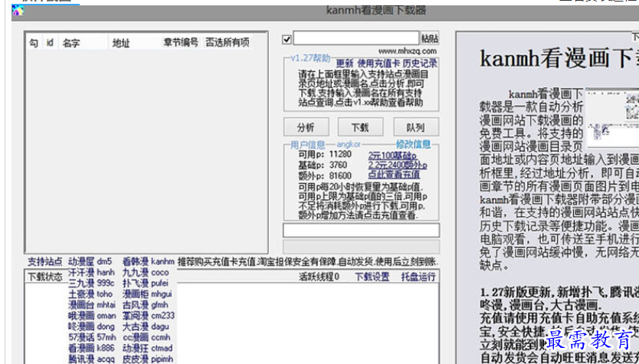
Task: Open 使用充值卡 link
Action: pyautogui.click(x=378, y=64)
